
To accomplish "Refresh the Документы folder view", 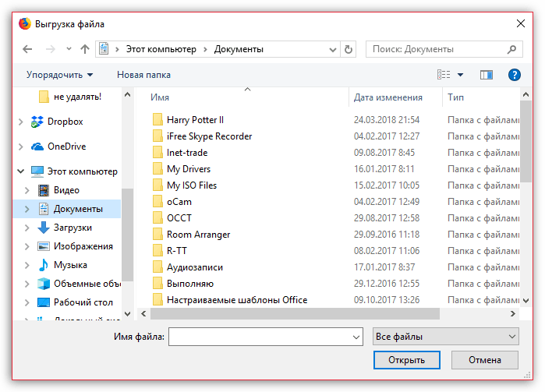I will click(349, 49).
